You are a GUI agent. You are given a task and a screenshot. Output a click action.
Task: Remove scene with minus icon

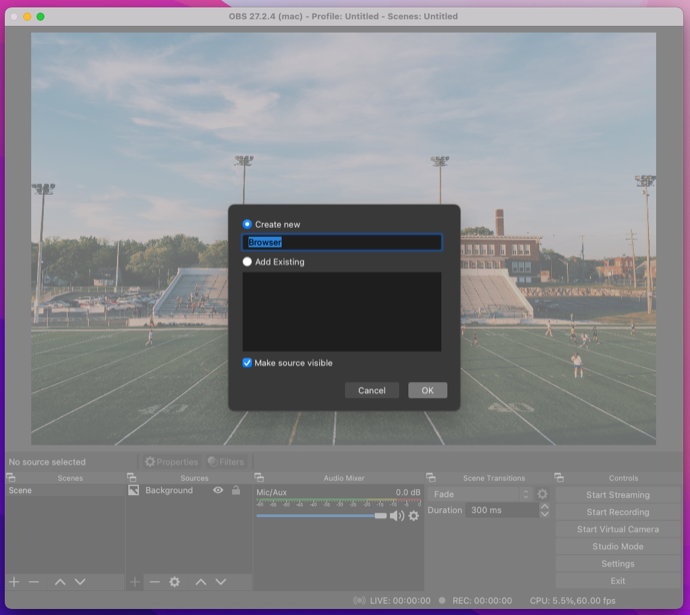pos(34,582)
